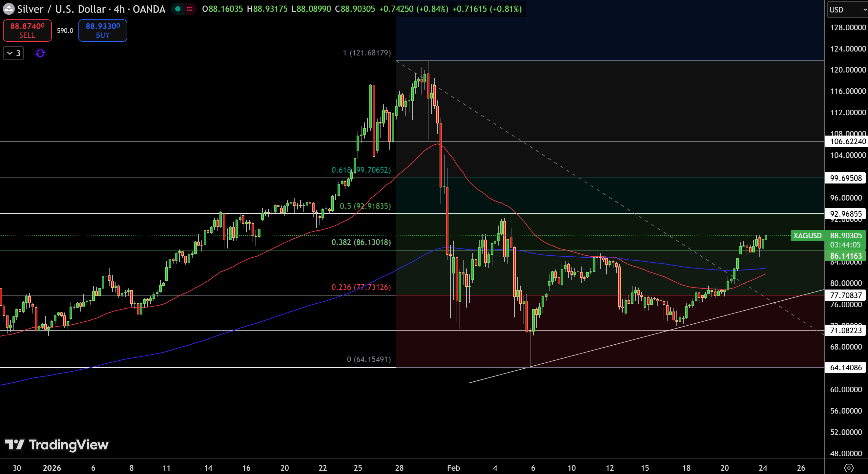Click the 68.00000 price scale label
This screenshot has height=474, width=868.
click(x=846, y=347)
